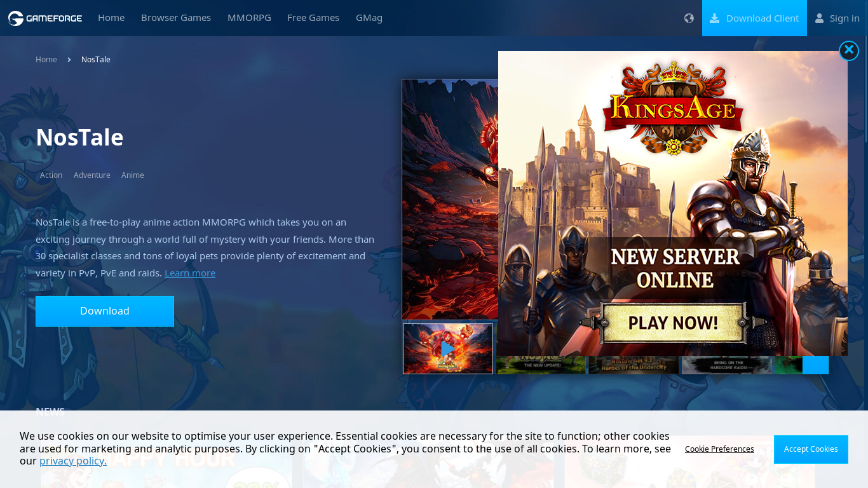Close the KingsAge ad popup
The height and width of the screenshot is (488, 868).
pos(848,50)
